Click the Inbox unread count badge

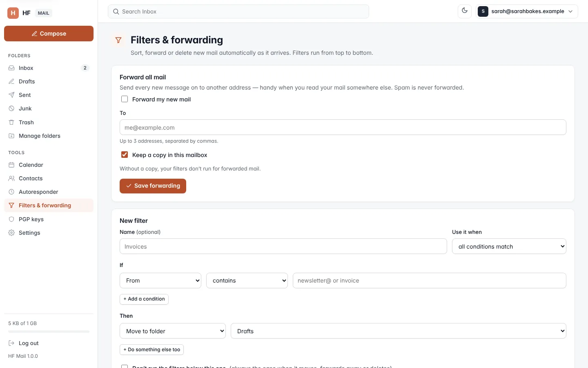click(x=85, y=68)
